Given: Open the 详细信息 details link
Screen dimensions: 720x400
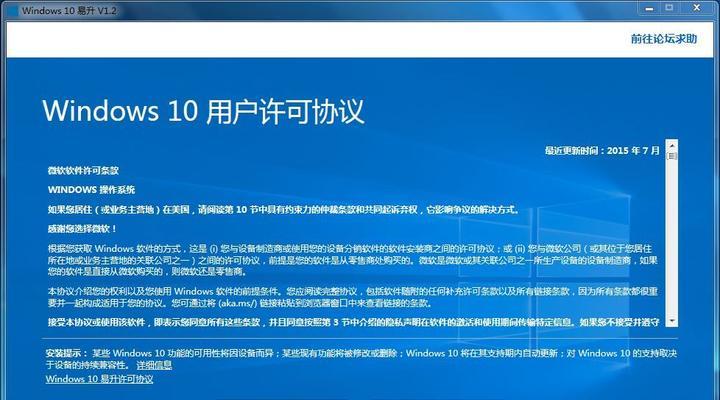Looking at the screenshot, I should 154,365.
